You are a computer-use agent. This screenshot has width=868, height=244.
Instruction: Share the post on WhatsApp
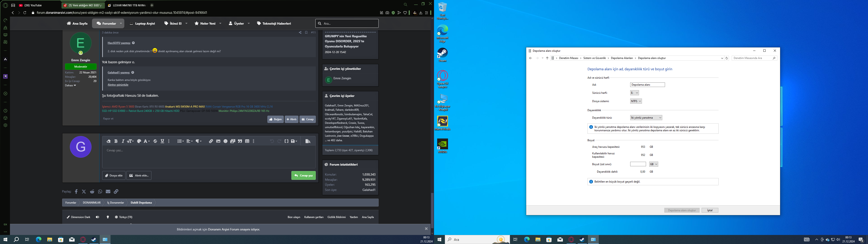tap(100, 191)
